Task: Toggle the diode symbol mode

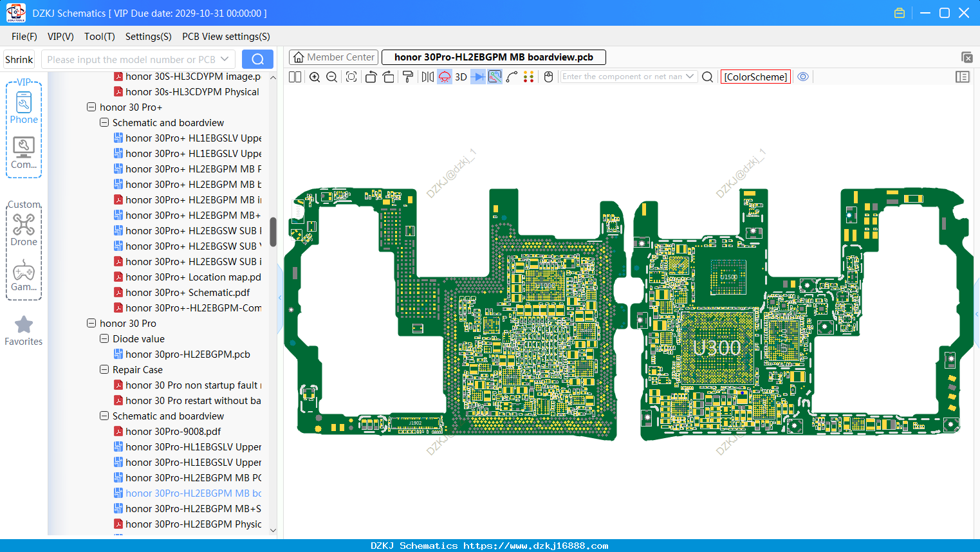Action: [x=478, y=77]
